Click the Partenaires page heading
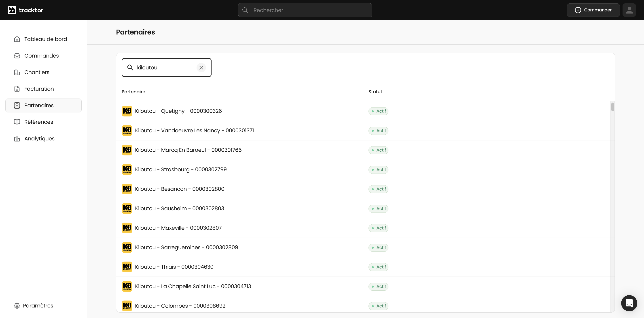The width and height of the screenshot is (644, 318). pyautogui.click(x=135, y=32)
